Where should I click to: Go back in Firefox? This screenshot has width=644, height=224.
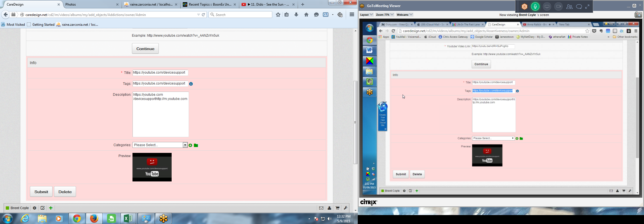pyautogui.click(x=6, y=15)
